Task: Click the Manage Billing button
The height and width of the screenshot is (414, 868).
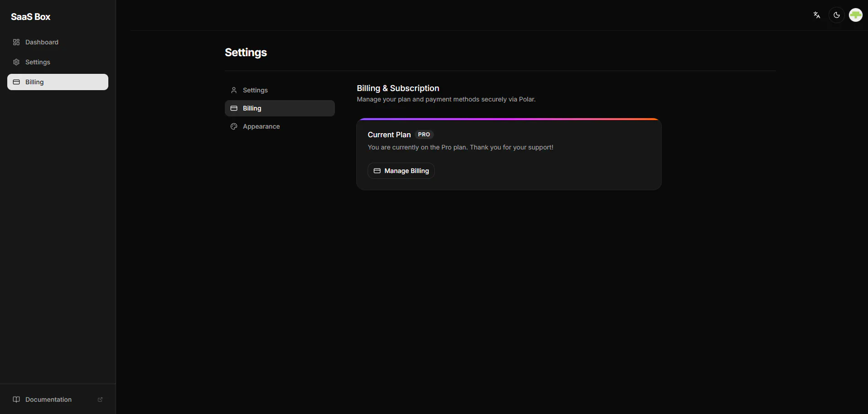Action: (x=401, y=171)
